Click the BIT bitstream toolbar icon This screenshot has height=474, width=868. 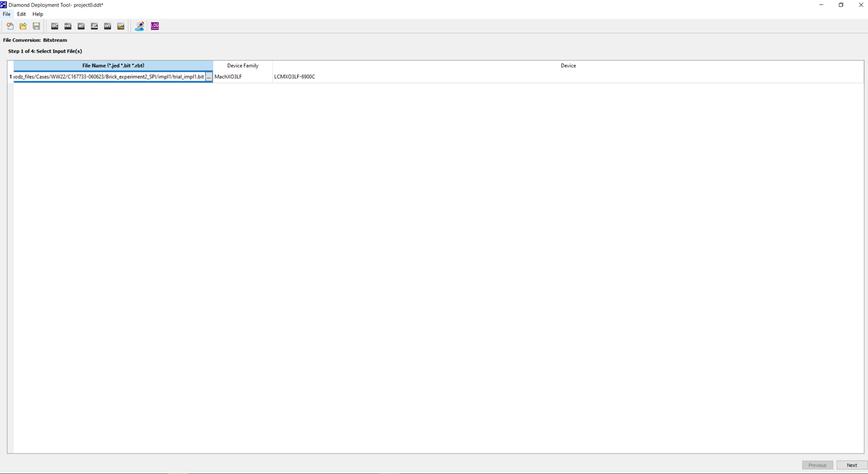(94, 26)
